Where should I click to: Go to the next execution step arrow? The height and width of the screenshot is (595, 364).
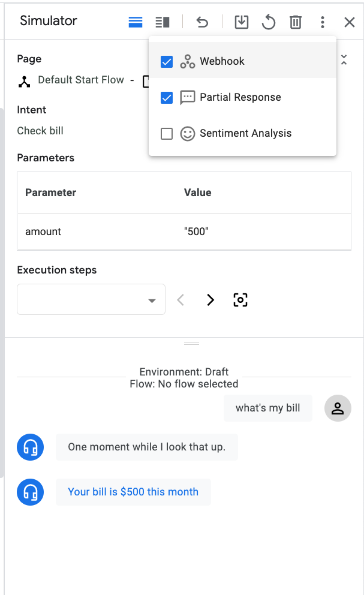click(210, 300)
